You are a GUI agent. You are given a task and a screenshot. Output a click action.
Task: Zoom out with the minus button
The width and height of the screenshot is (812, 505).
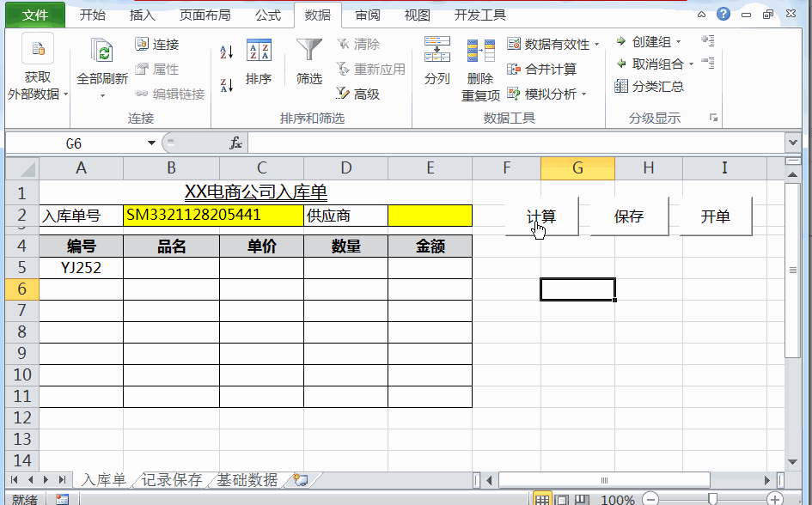point(650,499)
